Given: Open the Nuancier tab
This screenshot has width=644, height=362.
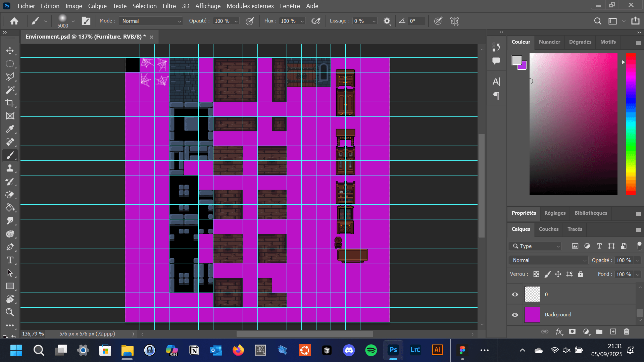Looking at the screenshot, I should [x=549, y=42].
